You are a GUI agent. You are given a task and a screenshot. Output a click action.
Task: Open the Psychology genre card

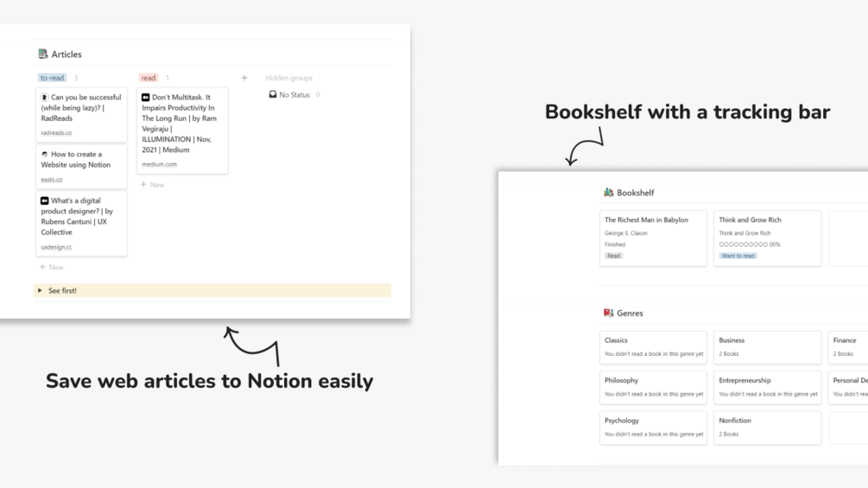point(653,428)
